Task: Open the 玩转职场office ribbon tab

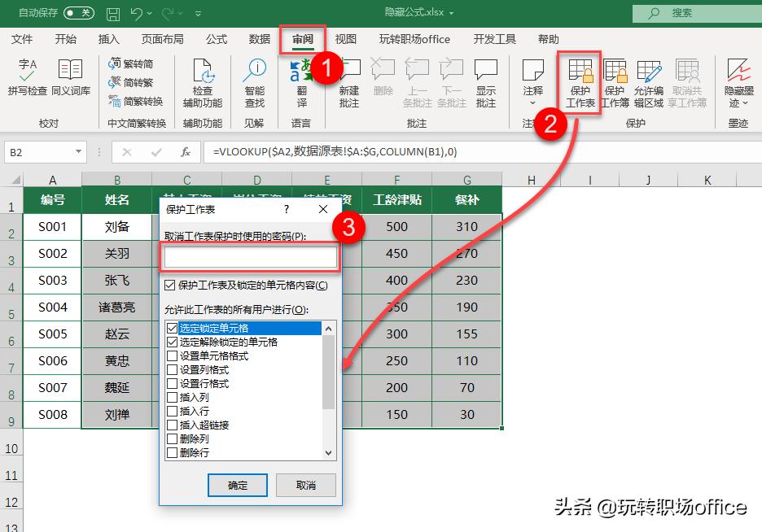Action: pyautogui.click(x=414, y=38)
